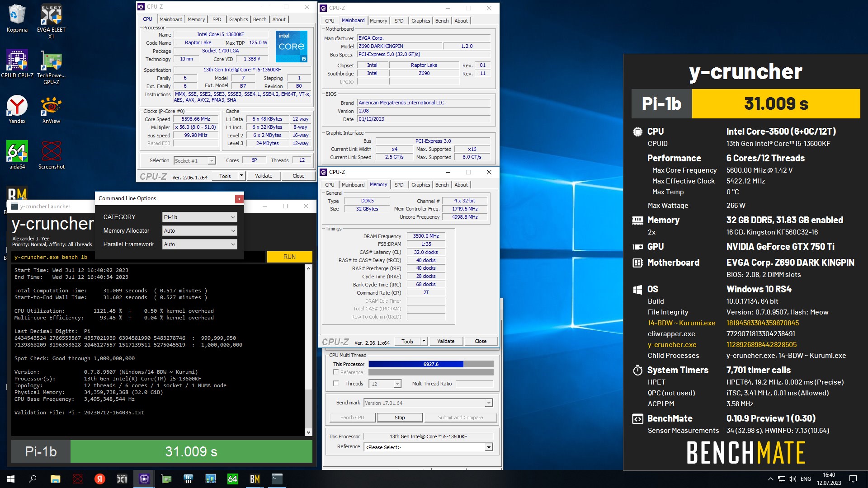Open the EVGA ELEET X1 desktop icon

pyautogui.click(x=51, y=21)
